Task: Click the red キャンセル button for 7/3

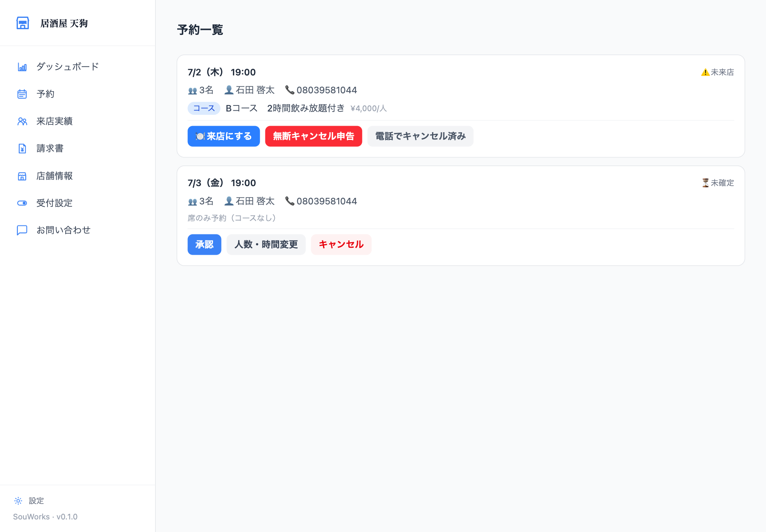Action: click(x=341, y=245)
